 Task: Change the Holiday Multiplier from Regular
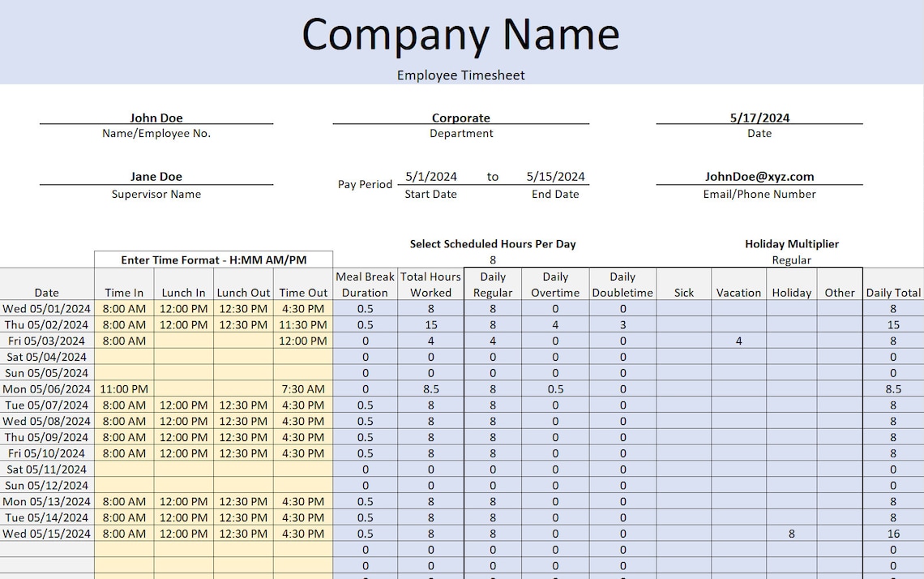pos(792,259)
